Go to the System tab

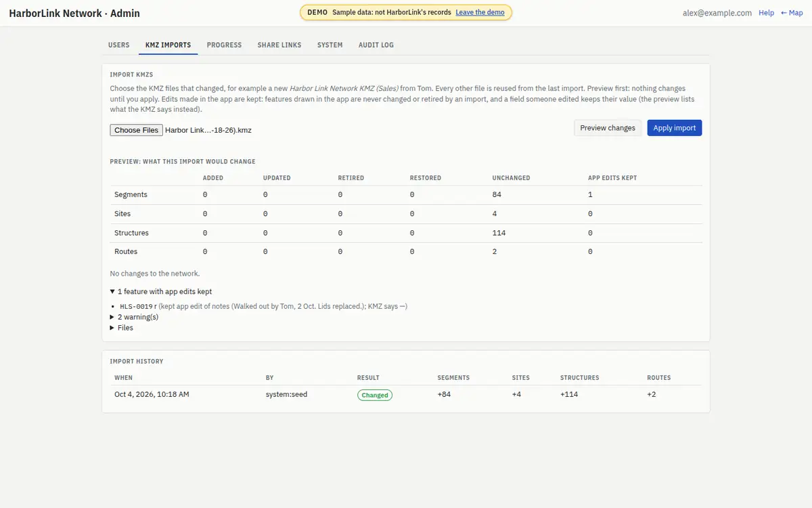pyautogui.click(x=330, y=45)
